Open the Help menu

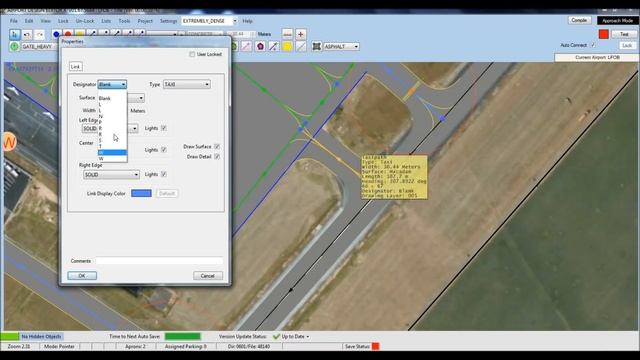click(x=247, y=21)
